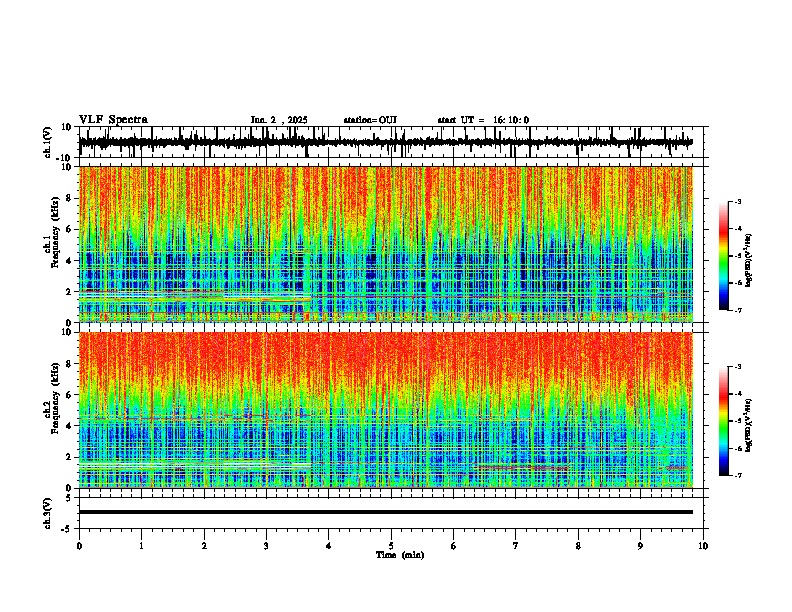Click the "ch.1(V)" waveform axis label

[x=48, y=142]
